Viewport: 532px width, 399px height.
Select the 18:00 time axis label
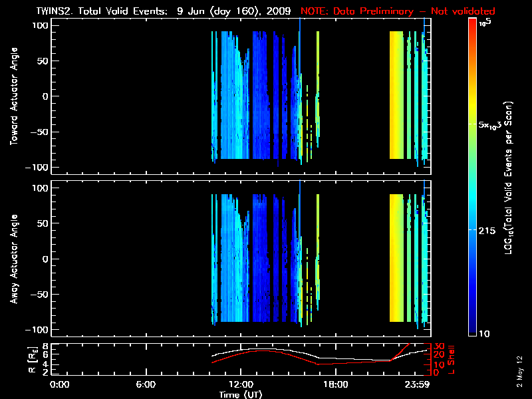tap(336, 384)
